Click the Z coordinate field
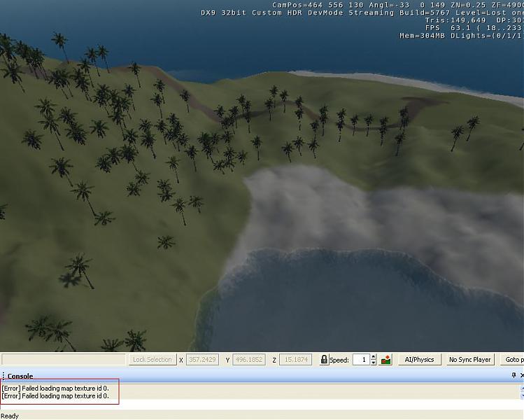524x420 pixels. (295, 360)
